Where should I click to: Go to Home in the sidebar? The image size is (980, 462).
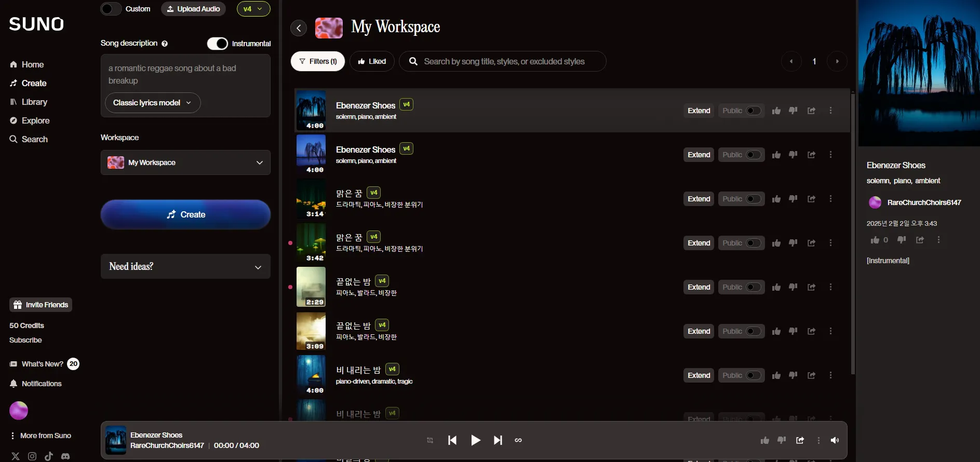point(27,64)
